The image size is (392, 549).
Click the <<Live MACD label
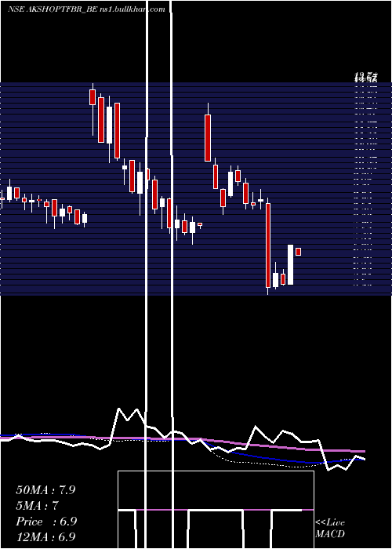click(330, 528)
